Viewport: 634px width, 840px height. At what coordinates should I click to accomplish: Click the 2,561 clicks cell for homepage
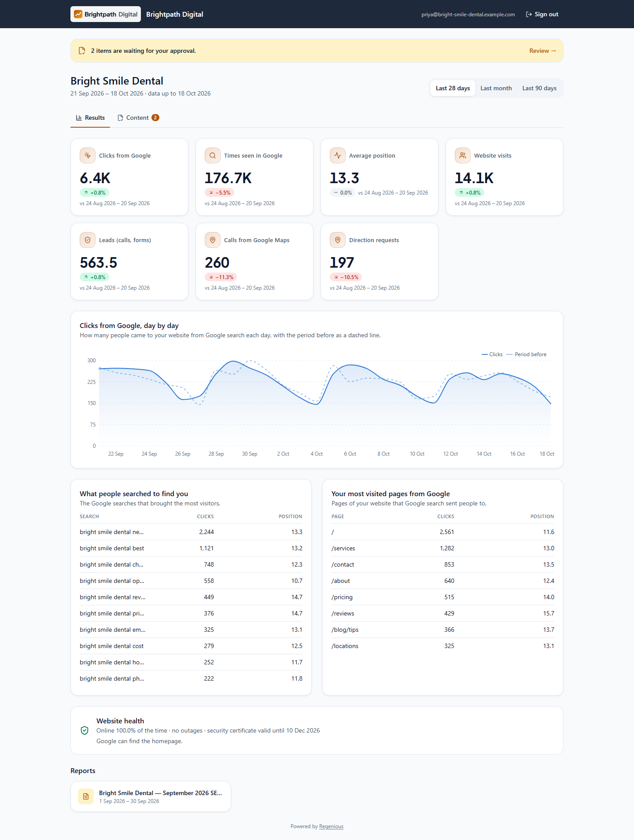coord(447,532)
